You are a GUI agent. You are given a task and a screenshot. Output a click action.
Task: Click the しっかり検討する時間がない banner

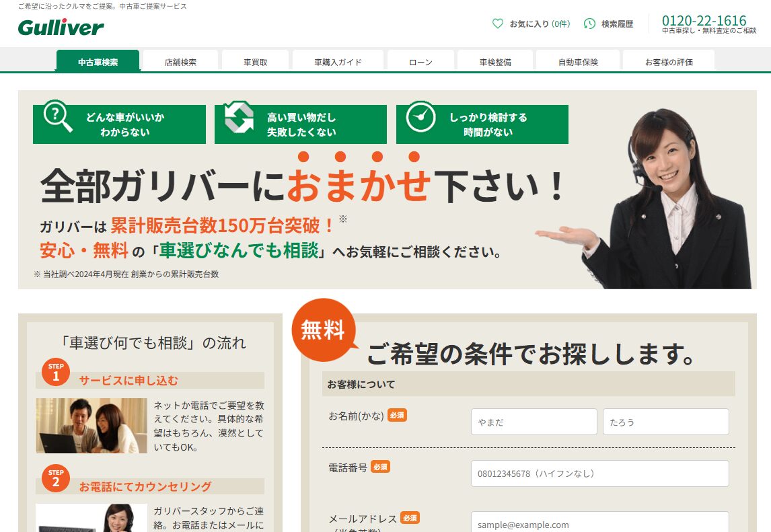[482, 124]
